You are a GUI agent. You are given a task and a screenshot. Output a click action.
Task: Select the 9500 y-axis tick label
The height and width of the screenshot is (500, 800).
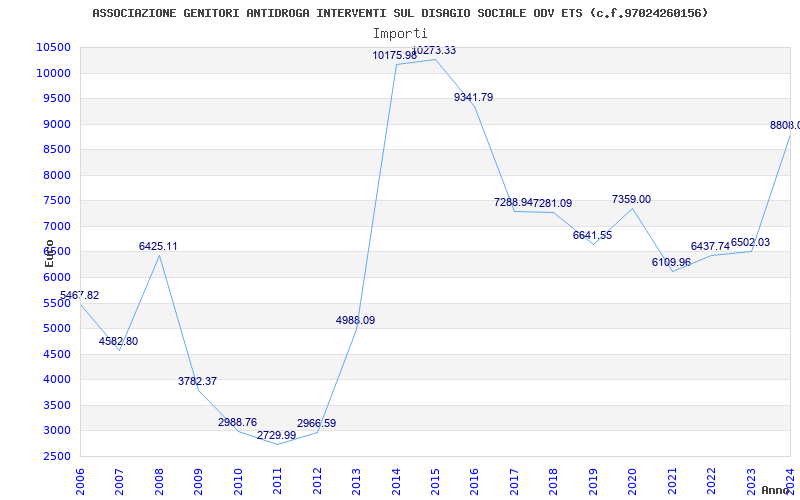56,99
